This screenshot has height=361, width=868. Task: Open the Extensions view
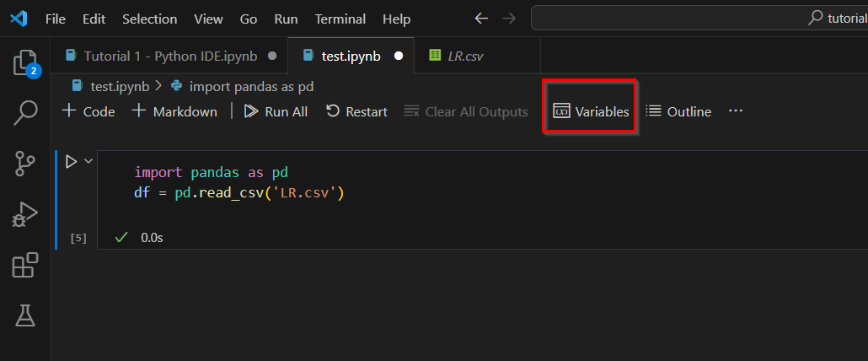(x=25, y=264)
